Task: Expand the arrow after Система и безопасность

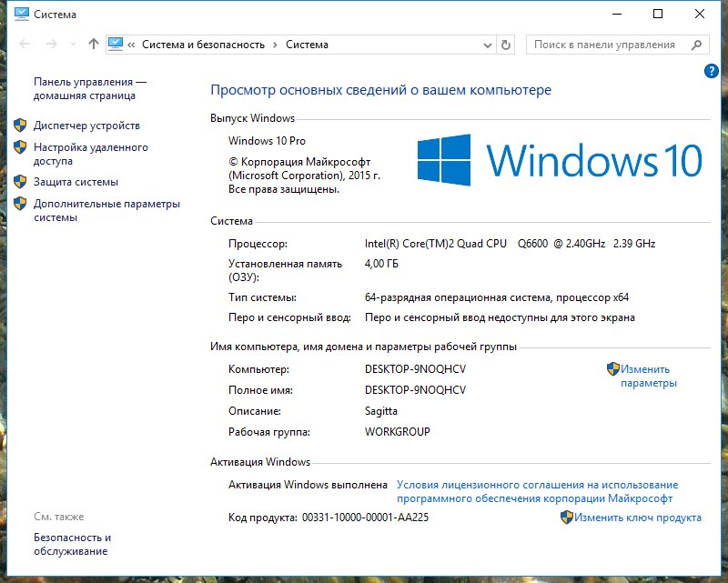Action: coord(275,45)
